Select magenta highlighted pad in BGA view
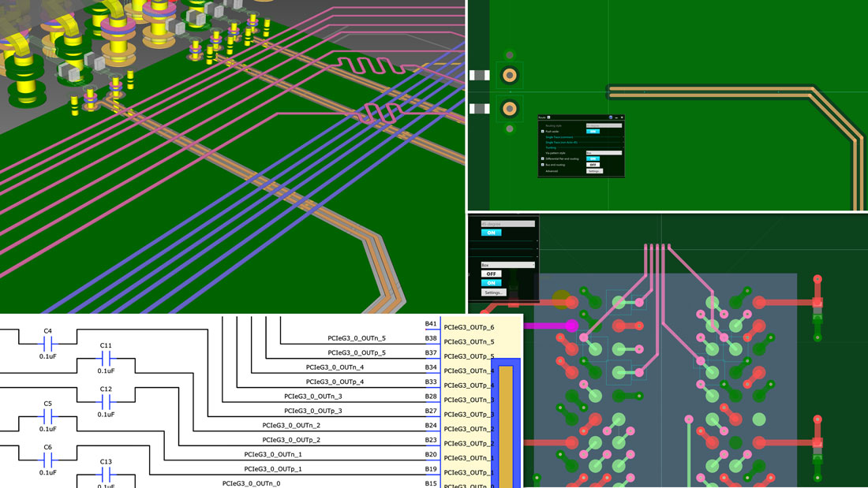 pos(572,326)
